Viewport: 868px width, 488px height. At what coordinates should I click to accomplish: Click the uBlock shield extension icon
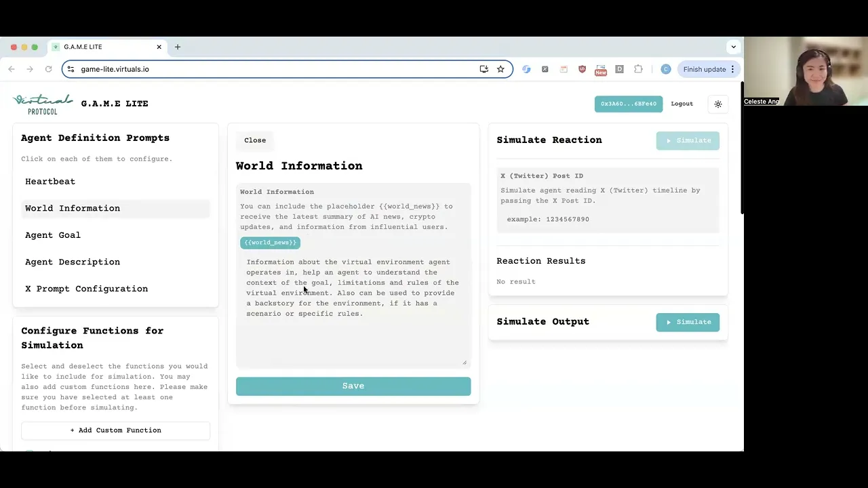pyautogui.click(x=582, y=69)
